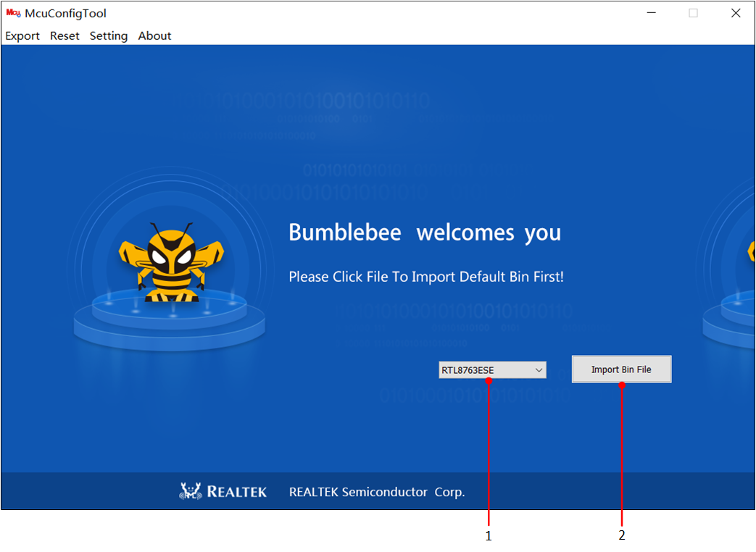Click the 'REALTEK Semiconductor Corp.' footer text
The width and height of the screenshot is (756, 552).
click(x=377, y=493)
